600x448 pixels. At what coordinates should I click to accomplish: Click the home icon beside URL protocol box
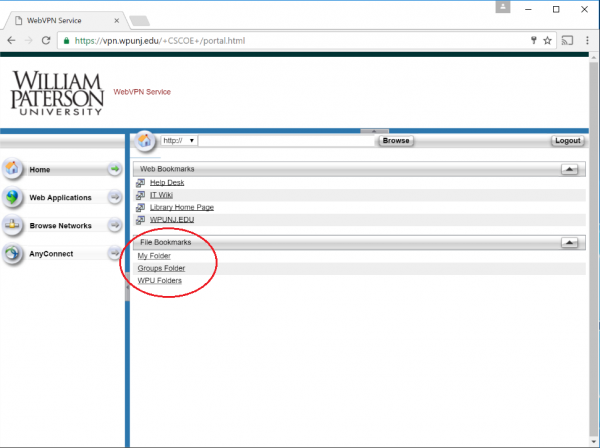(x=145, y=140)
